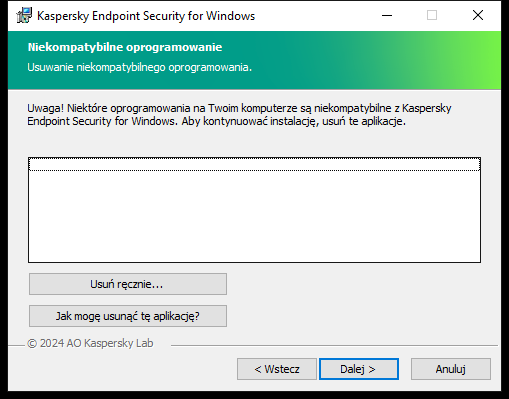The width and height of the screenshot is (509, 399).
Task: Open "Jak mogę usunąć tę aplikację?" help
Action: (x=128, y=316)
